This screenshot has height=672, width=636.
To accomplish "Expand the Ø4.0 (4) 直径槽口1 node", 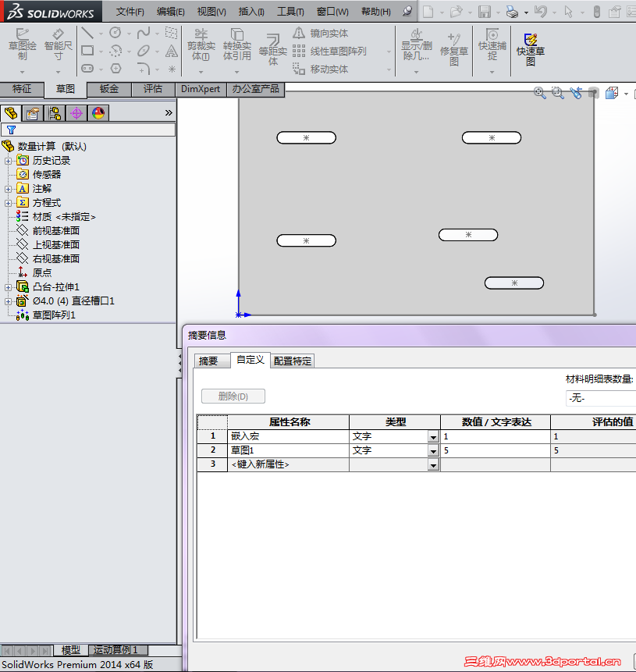I will click(8, 302).
